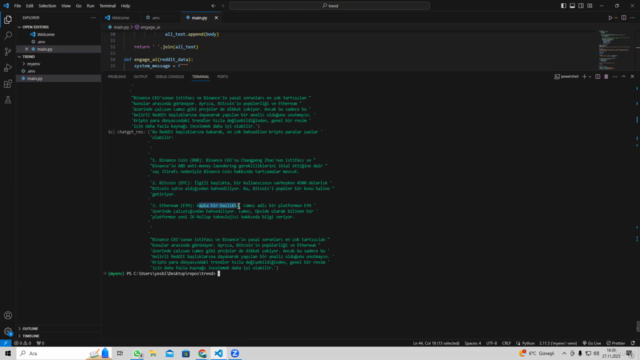Change the Spaces: 4 indentation setting
Viewport: 640px width, 360px height.
(473, 343)
